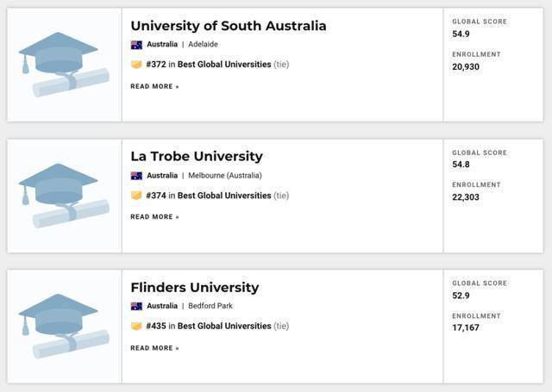Open the University of South Australia title link
552x392 pixels.
[x=229, y=26]
